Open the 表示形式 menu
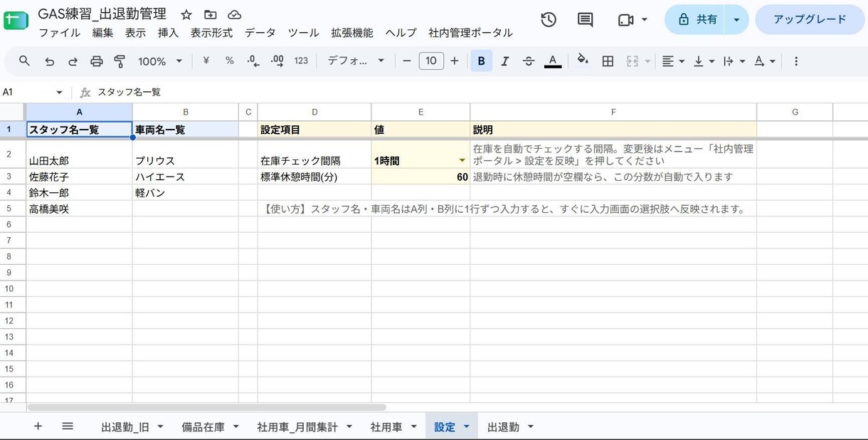This screenshot has height=440, width=868. click(211, 33)
